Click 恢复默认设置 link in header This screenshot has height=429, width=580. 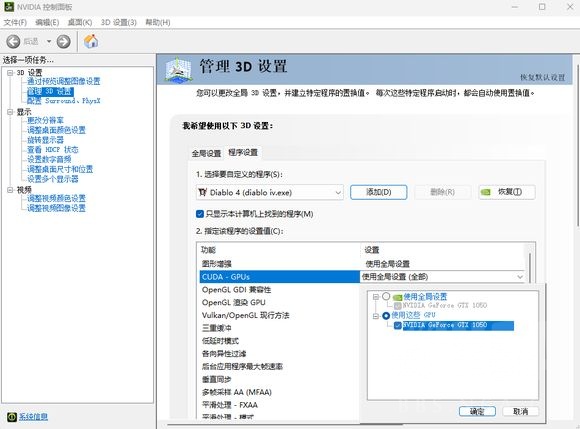(x=542, y=77)
